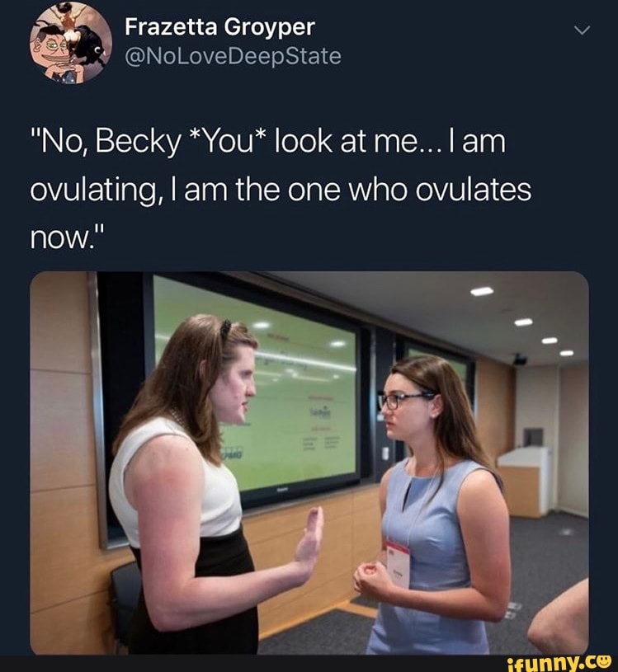618x672 pixels.
Task: Click the wall-mounted camera near ceiling
Action: pyautogui.click(x=520, y=359)
